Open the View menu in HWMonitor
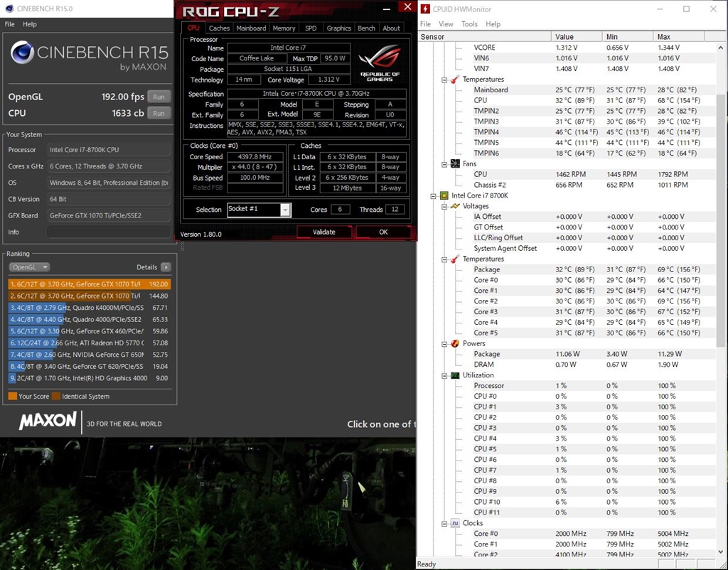 pyautogui.click(x=446, y=24)
